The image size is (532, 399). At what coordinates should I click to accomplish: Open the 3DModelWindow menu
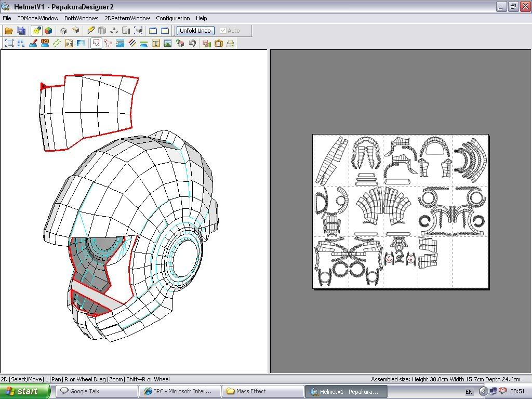(x=37, y=18)
